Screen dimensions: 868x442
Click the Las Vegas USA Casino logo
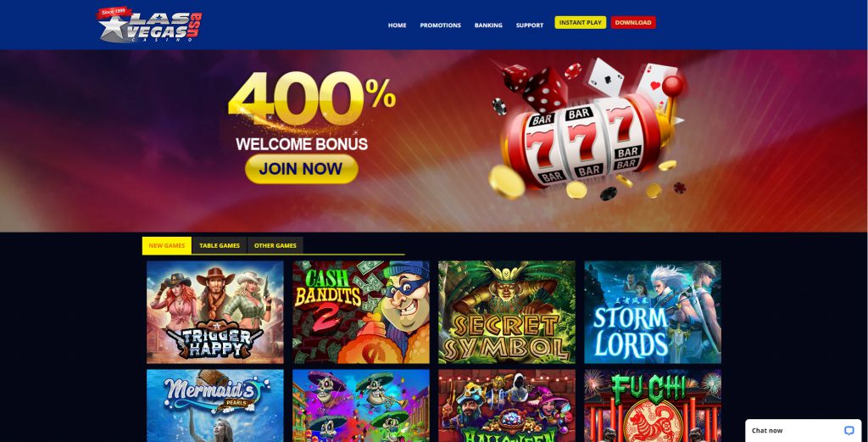coord(149,25)
